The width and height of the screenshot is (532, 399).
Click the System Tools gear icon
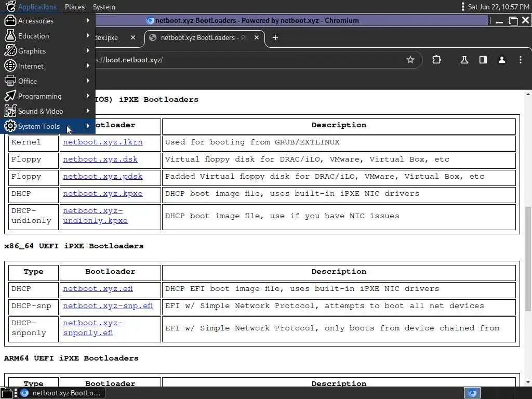coord(10,126)
